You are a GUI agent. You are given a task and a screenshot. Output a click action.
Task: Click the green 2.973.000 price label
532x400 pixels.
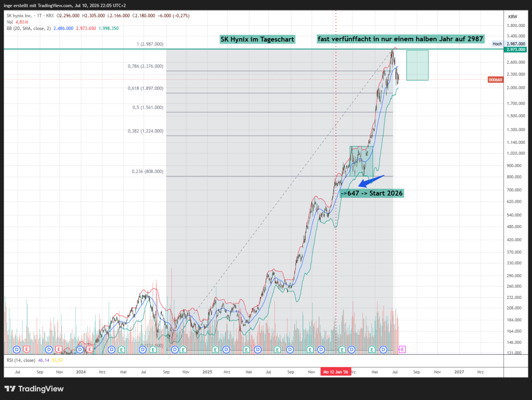pos(515,49)
